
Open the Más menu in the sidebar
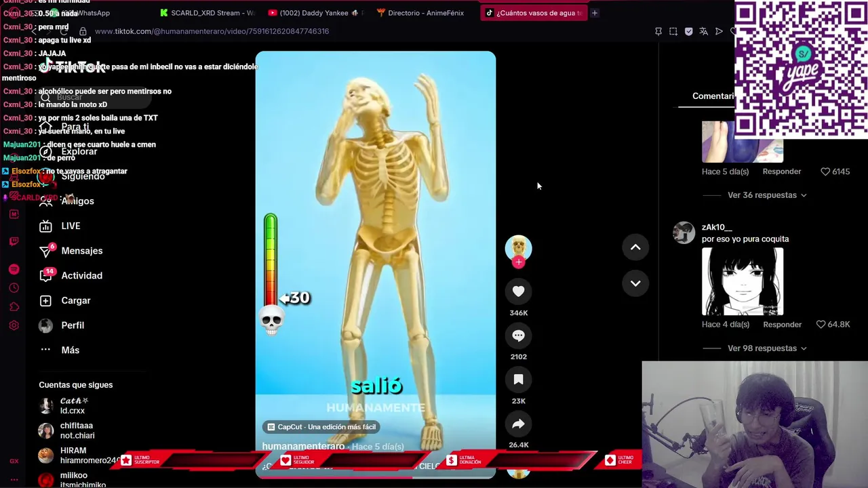click(x=70, y=350)
